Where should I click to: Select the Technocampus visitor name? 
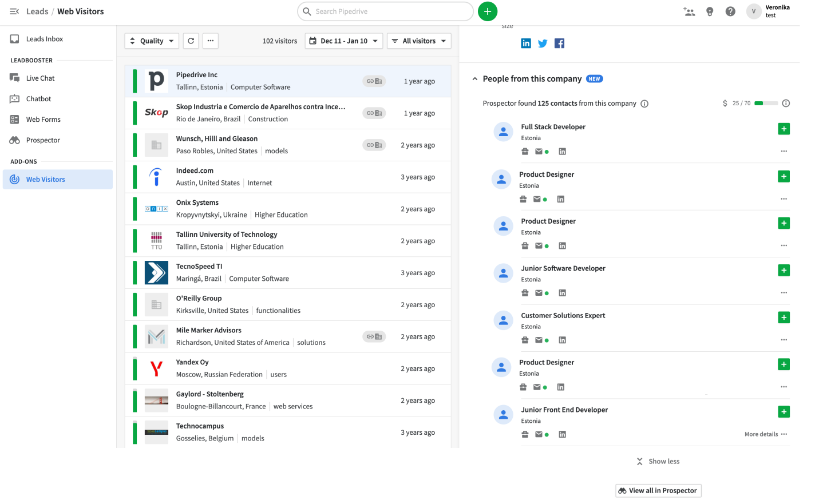tap(200, 426)
